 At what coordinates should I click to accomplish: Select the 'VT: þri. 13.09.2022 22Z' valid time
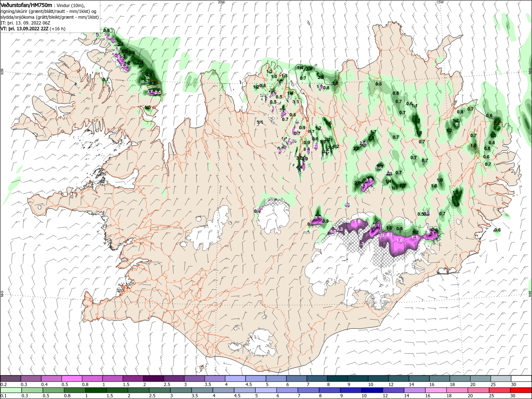24,29
